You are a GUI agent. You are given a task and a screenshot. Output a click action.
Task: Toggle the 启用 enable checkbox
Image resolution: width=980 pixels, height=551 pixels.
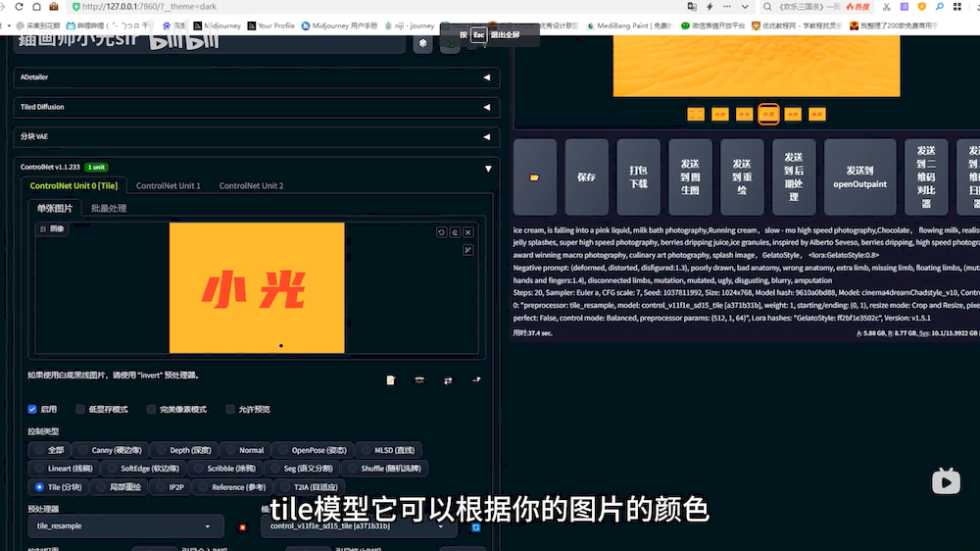click(33, 410)
